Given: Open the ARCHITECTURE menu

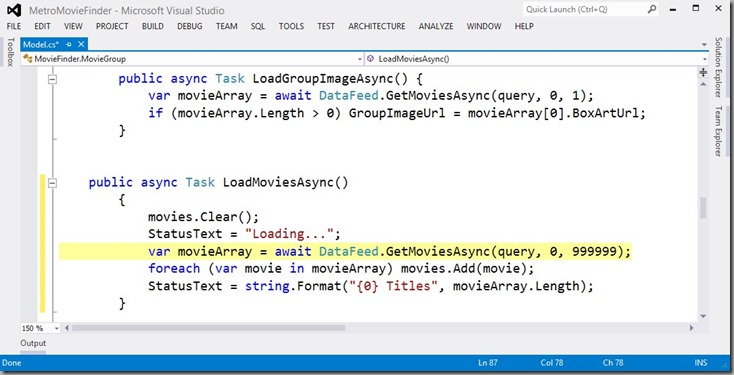Looking at the screenshot, I should pyautogui.click(x=376, y=27).
